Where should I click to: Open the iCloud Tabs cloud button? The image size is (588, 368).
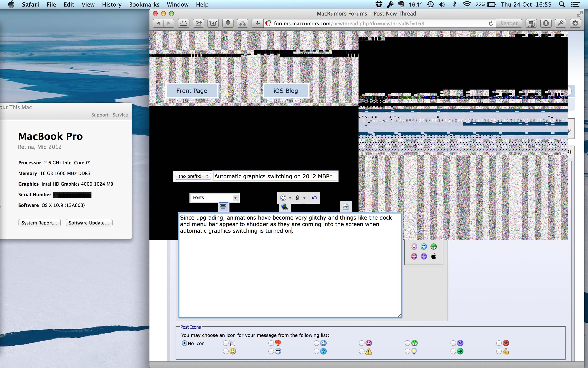coord(184,23)
